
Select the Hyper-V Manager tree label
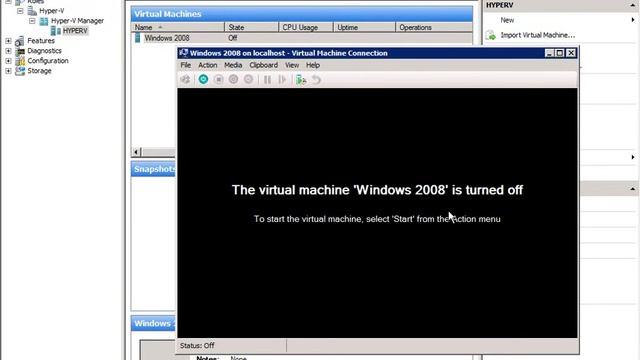coord(78,21)
